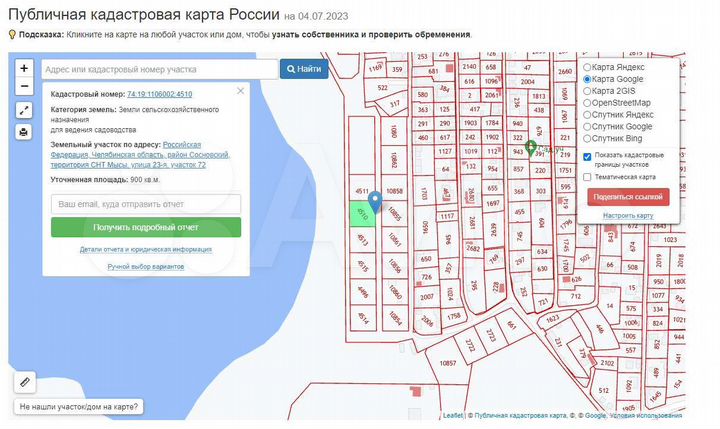Open cadastral number 74:19:1106002:4510 link
This screenshot has width=720, height=429.
(x=160, y=94)
